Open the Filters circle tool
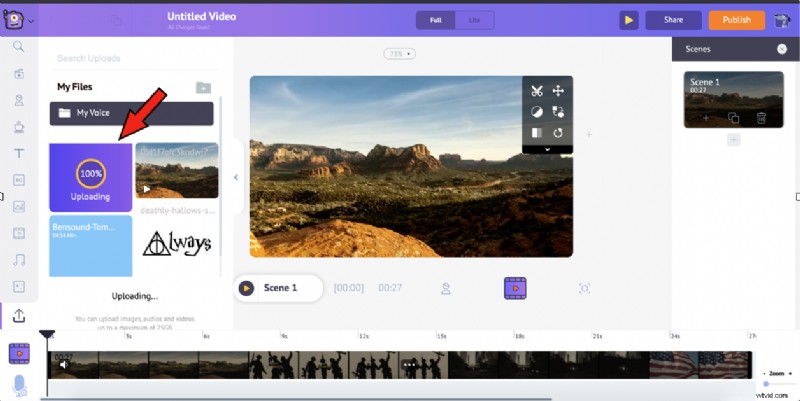Viewport: 800px width, 401px height. point(537,112)
